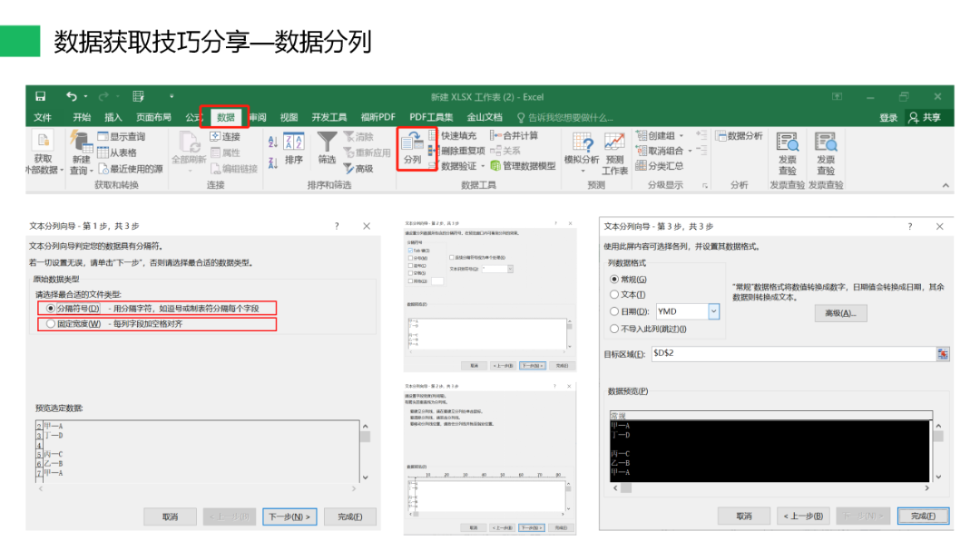Click the save icon in the title bar
This screenshot has width=980, height=551.
41,97
